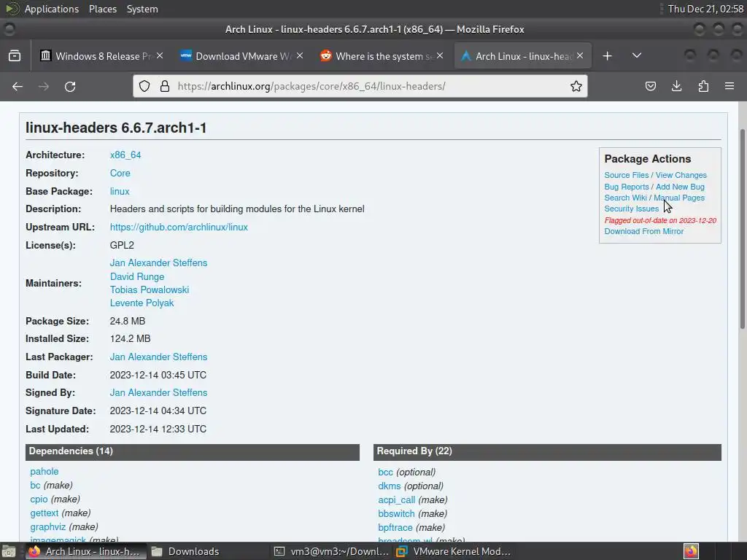Open maintainer David Runge link
Viewport: 747px width, 560px height.
click(x=137, y=276)
